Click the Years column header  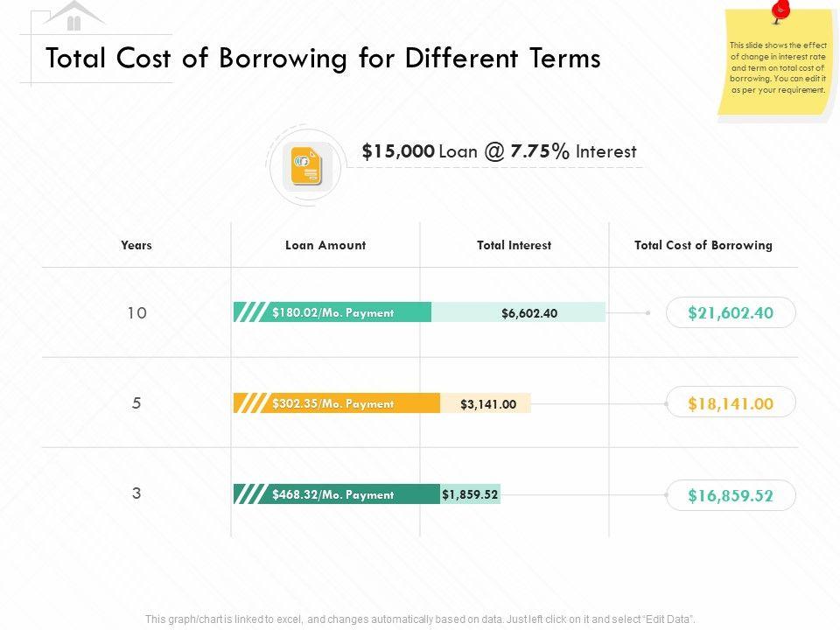pos(136,245)
